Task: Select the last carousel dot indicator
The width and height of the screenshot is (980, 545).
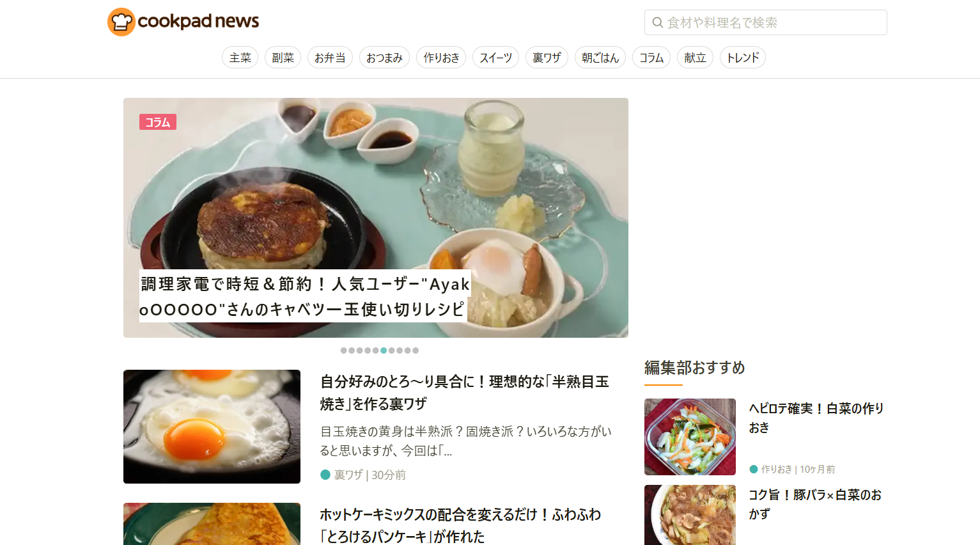Action: (x=416, y=351)
